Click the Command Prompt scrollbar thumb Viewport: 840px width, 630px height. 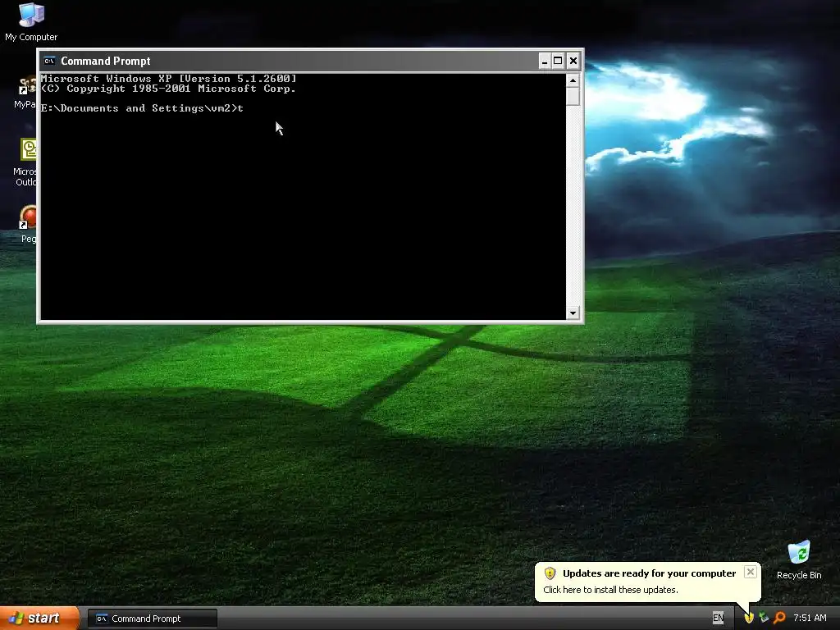tap(573, 97)
